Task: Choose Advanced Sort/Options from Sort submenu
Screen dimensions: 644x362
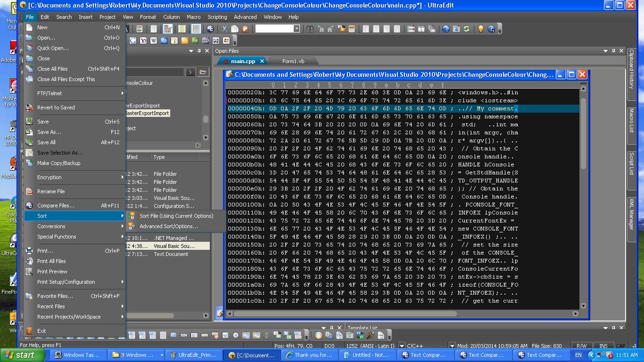Action: (168, 226)
